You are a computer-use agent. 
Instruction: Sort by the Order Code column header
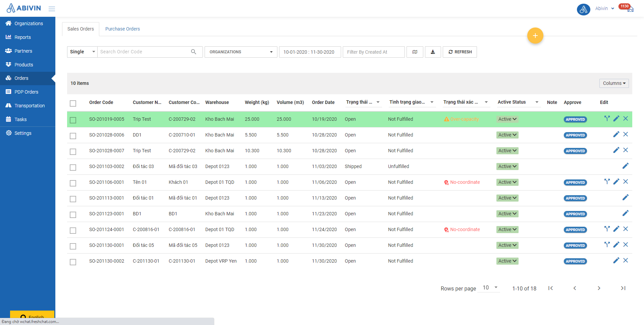coord(101,102)
